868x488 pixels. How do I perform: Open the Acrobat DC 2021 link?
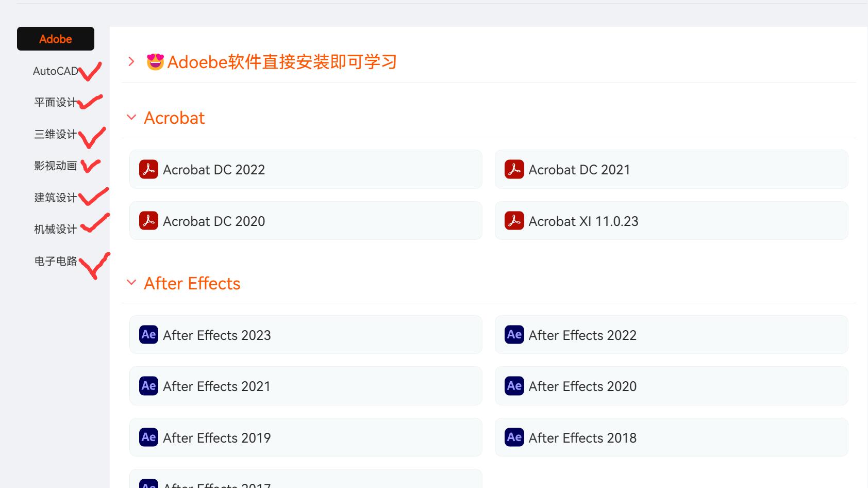tap(671, 169)
